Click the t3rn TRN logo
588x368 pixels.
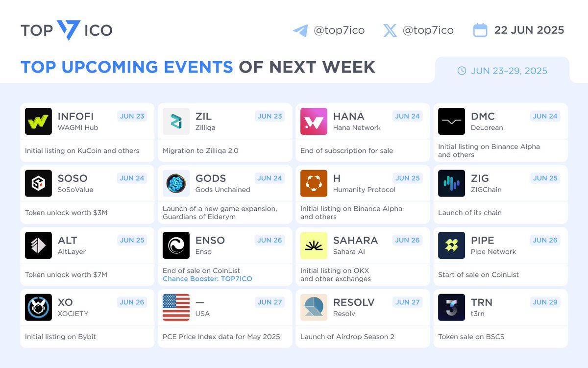click(x=451, y=307)
